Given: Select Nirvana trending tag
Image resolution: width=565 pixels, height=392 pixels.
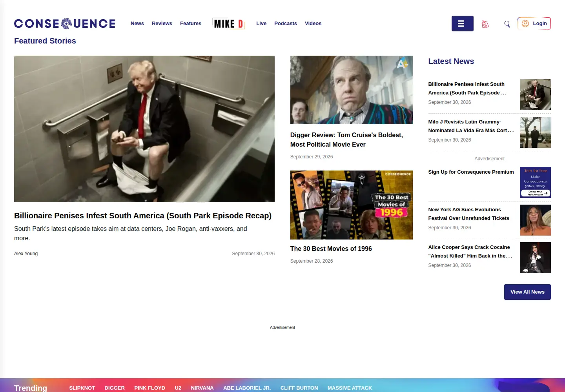Looking at the screenshot, I should (202, 388).
